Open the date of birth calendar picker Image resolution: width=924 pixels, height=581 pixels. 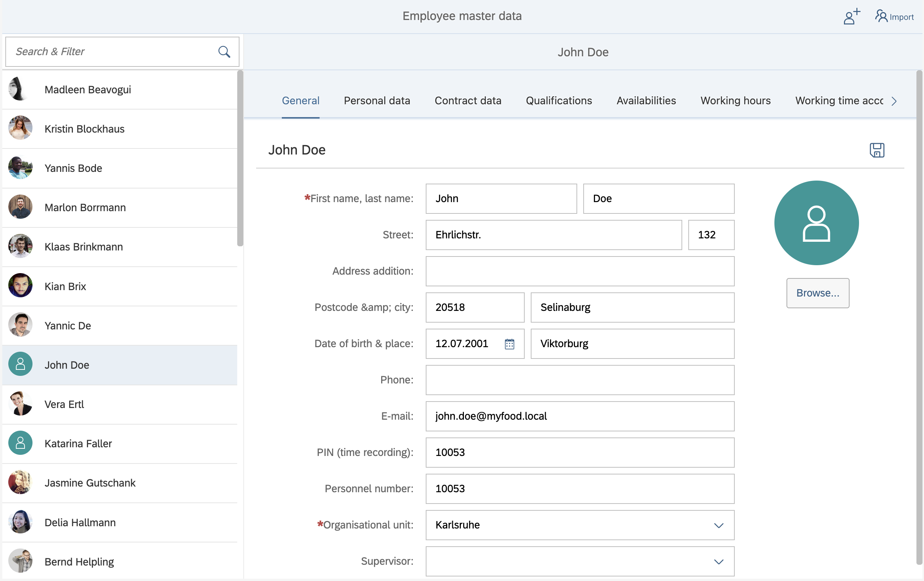coord(509,344)
